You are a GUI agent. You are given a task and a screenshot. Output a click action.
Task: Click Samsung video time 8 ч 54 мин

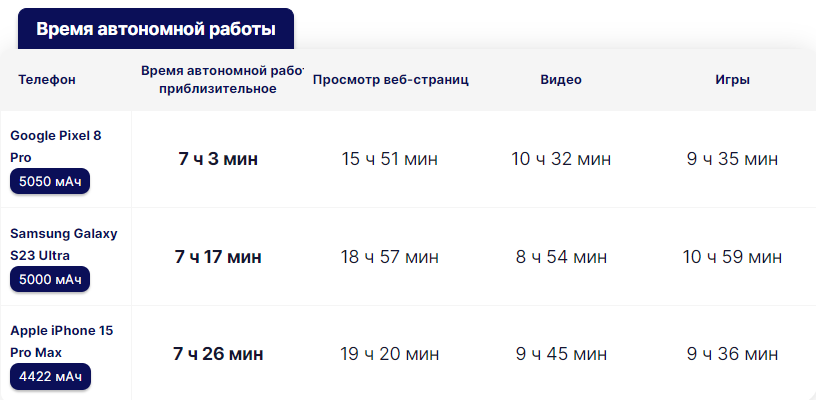coord(561,256)
